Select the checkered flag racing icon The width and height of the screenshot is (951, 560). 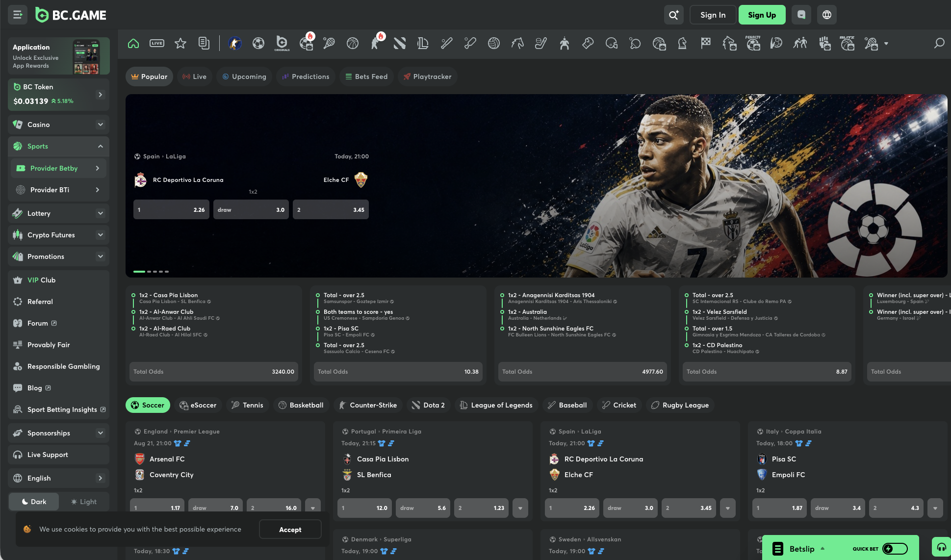[706, 43]
